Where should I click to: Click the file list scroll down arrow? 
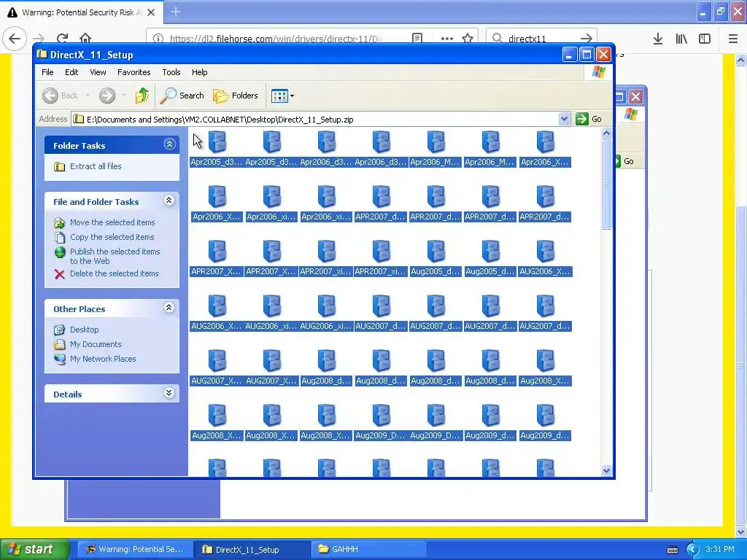606,470
